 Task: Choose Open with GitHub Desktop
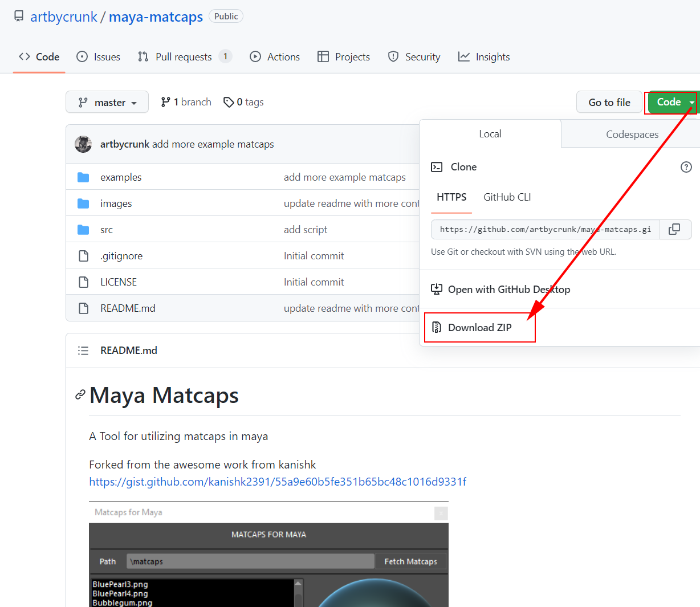pyautogui.click(x=508, y=290)
